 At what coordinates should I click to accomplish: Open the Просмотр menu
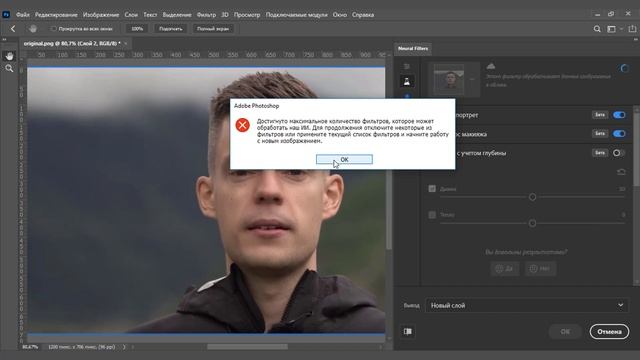click(x=247, y=15)
